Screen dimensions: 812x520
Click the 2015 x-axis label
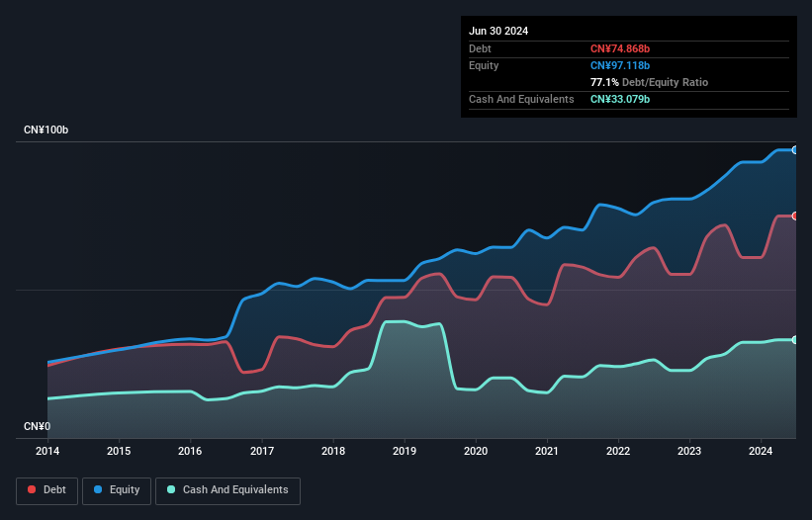(119, 451)
